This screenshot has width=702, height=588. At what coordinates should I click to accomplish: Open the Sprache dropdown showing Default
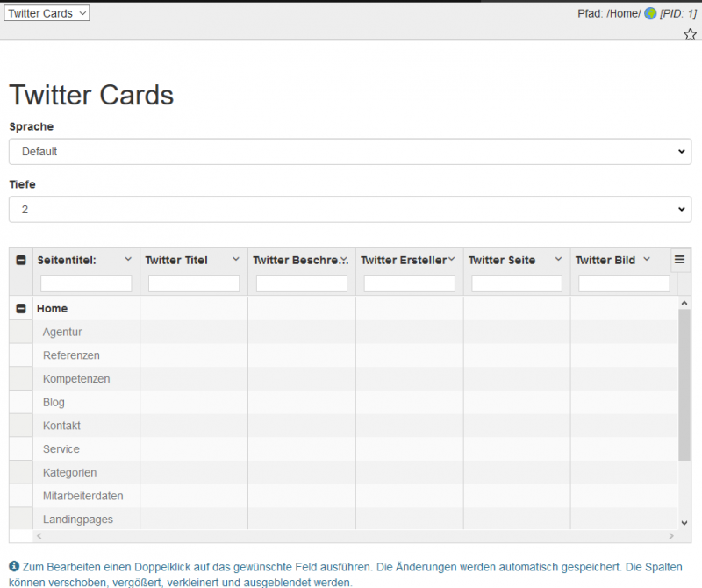350,151
